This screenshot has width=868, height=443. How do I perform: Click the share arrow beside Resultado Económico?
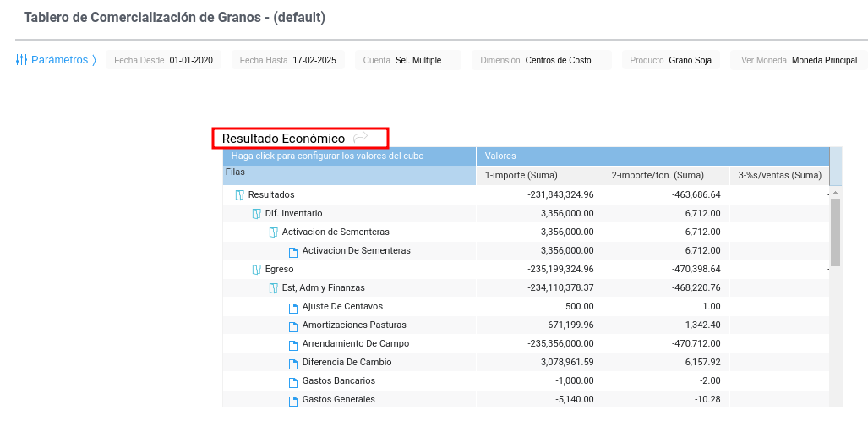[x=361, y=138]
